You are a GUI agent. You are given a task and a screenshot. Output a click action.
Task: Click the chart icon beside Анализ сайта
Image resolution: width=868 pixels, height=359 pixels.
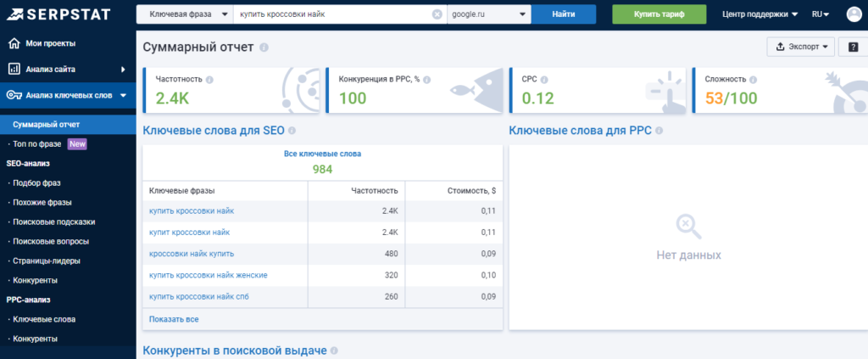tap(14, 70)
